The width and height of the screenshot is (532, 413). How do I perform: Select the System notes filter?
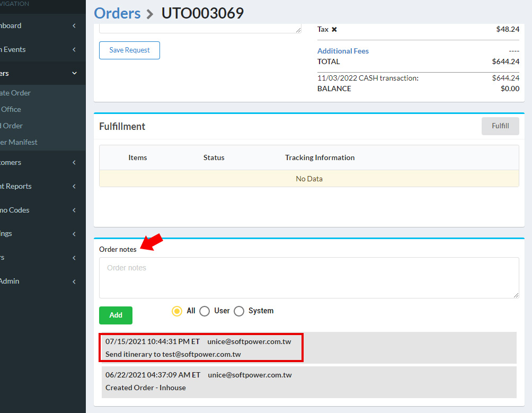point(239,311)
